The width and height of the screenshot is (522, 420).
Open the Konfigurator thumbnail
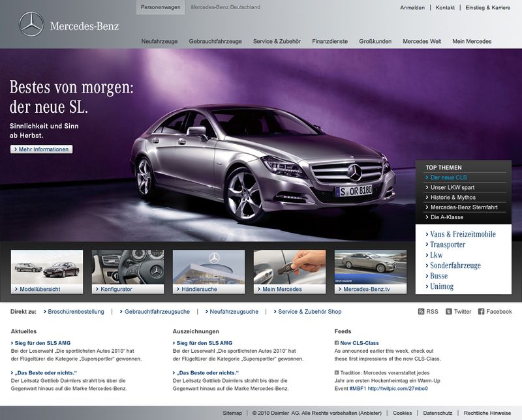coord(128,271)
